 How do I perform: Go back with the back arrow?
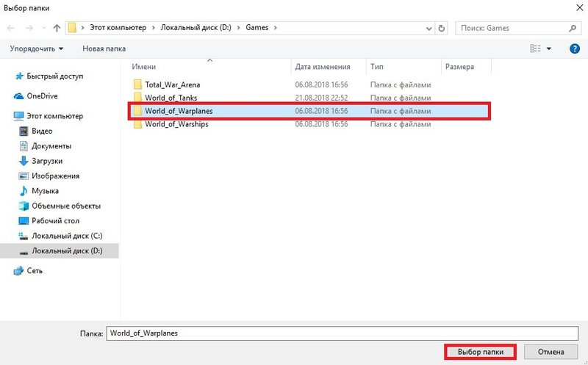11,28
